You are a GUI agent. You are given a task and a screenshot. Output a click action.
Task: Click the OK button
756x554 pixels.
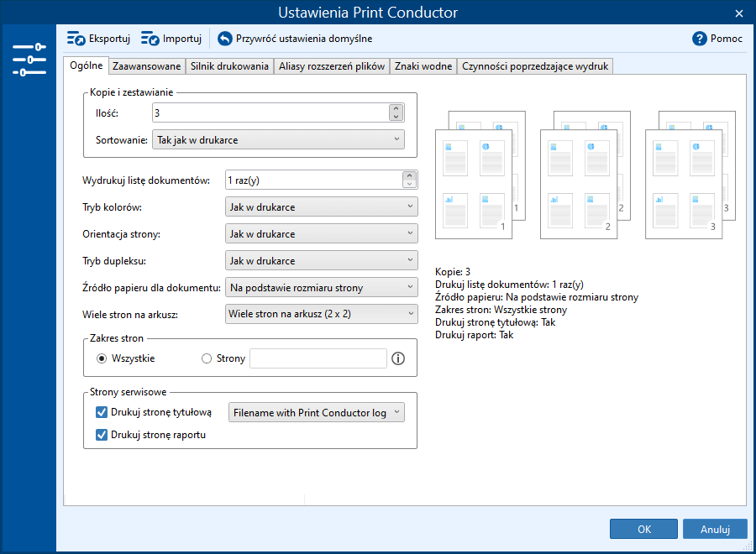(643, 529)
